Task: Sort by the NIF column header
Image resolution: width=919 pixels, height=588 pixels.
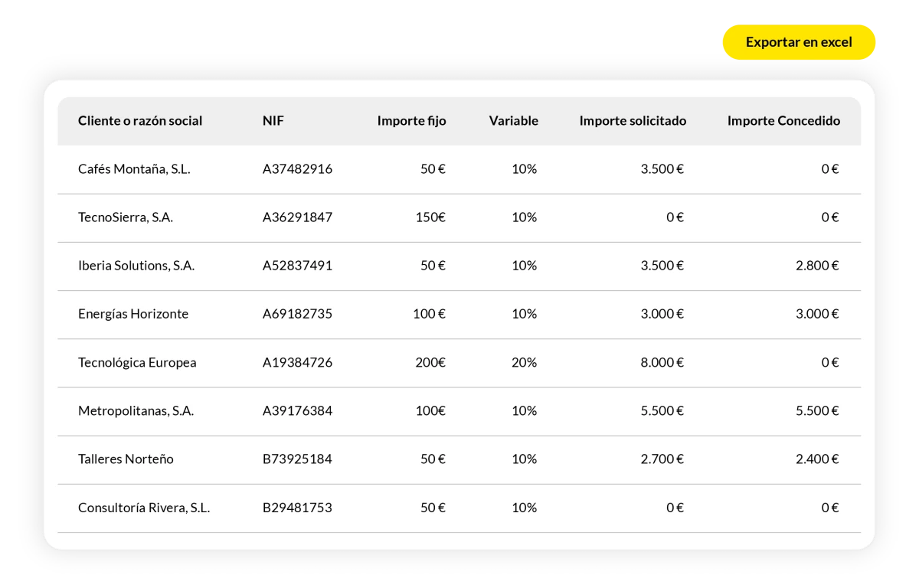Action: [273, 120]
